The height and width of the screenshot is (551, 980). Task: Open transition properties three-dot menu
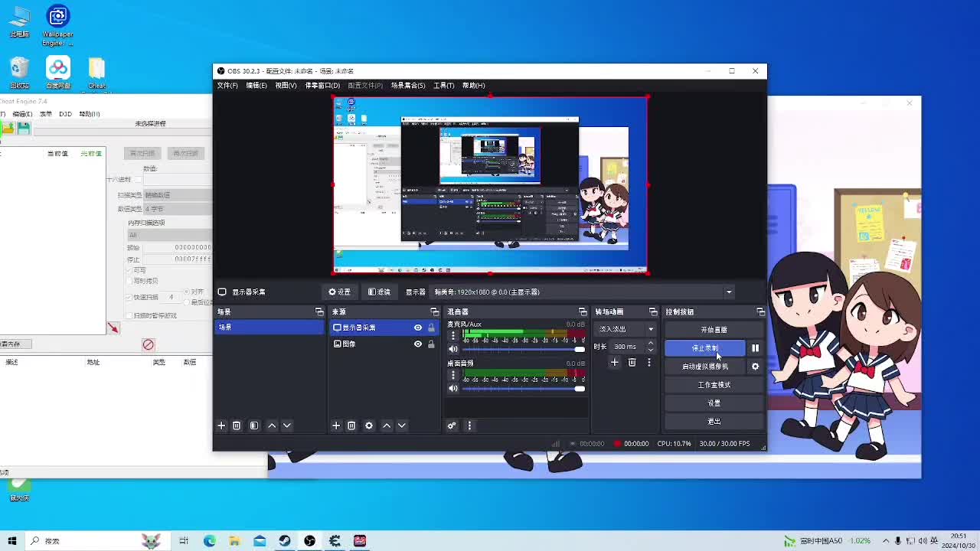point(648,363)
